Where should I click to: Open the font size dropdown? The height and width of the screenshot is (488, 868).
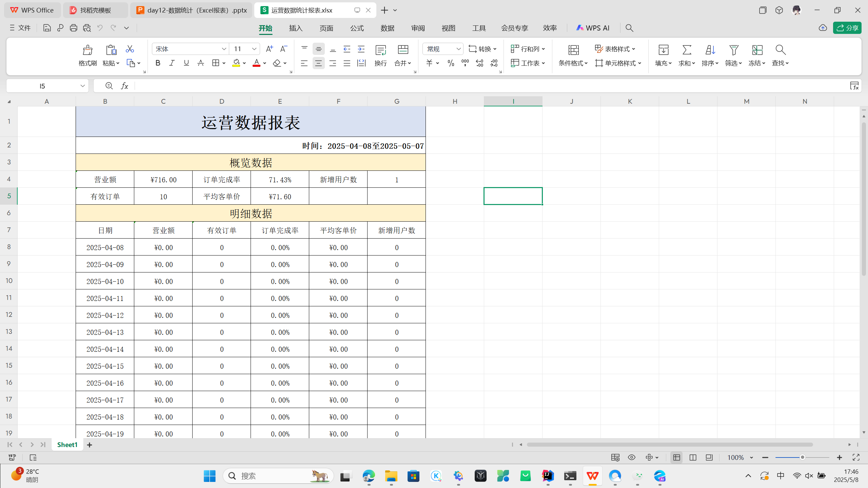[254, 49]
